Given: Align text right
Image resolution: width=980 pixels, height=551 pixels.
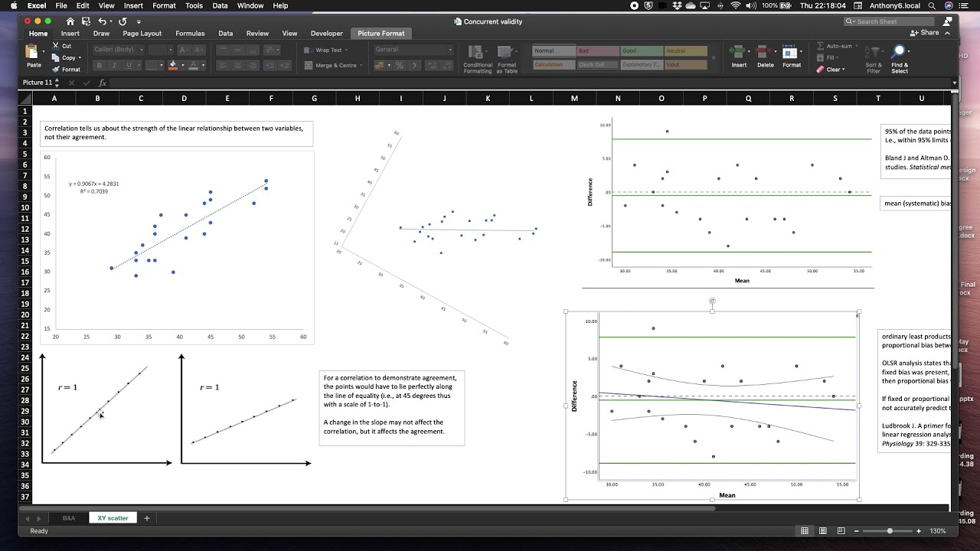Looking at the screenshot, I should pyautogui.click(x=253, y=66).
